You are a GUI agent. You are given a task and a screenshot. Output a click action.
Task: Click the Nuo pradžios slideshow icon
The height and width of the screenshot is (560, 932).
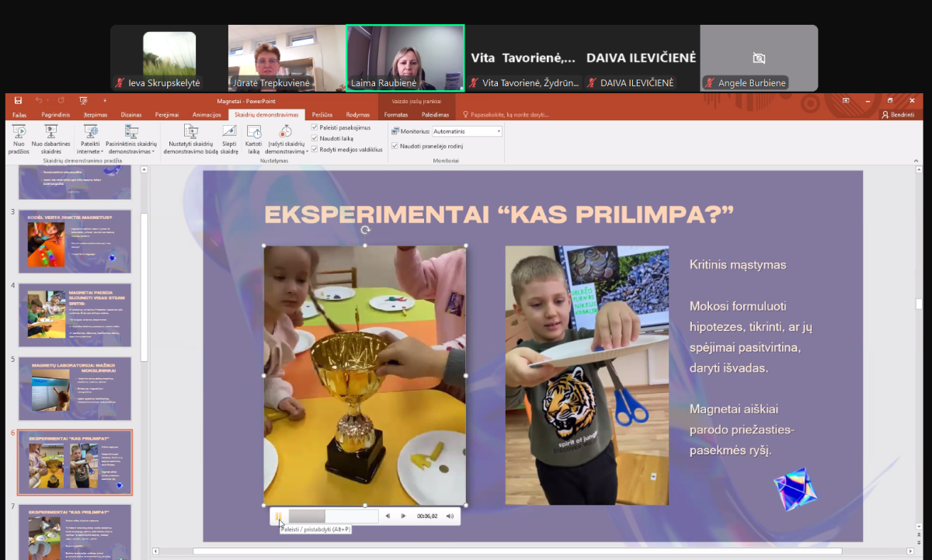pyautogui.click(x=18, y=132)
